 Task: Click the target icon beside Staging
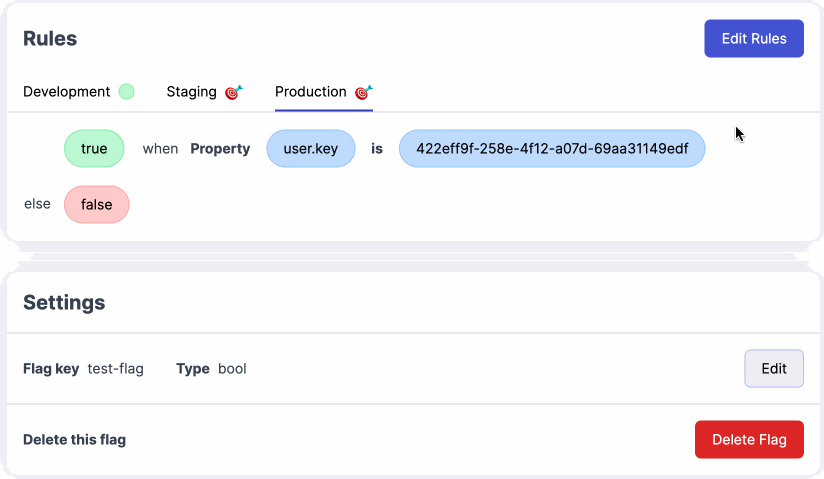click(x=234, y=92)
